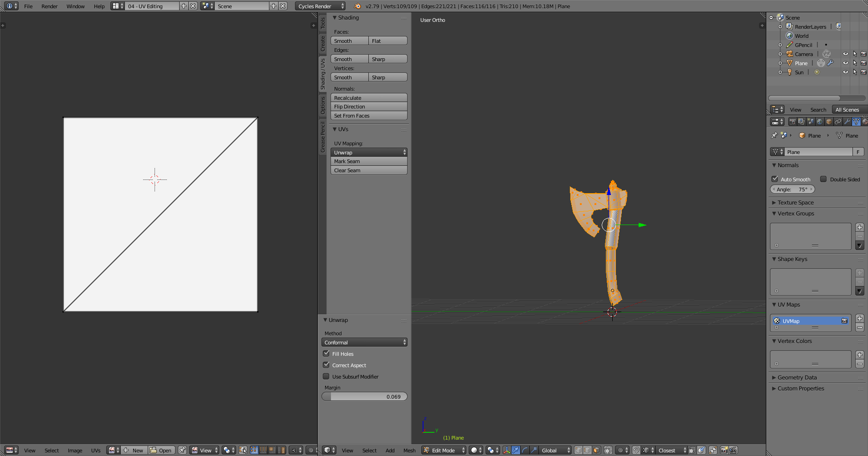The image size is (868, 456).
Task: Open the Object properties tab (cube icon)
Action: point(829,122)
